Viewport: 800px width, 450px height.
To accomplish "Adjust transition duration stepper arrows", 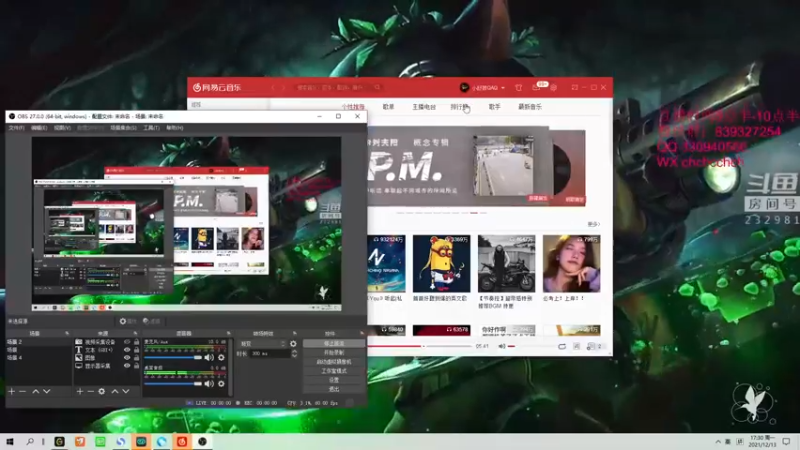I will click(x=294, y=354).
